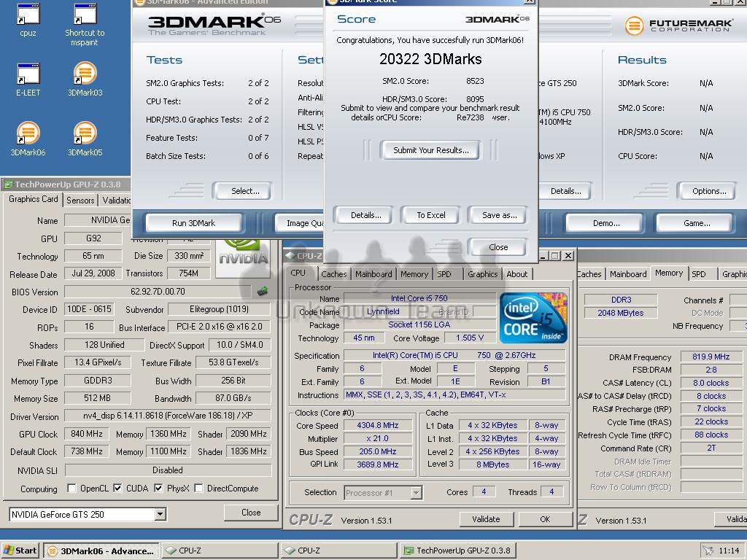Click Save as in the Score dialog
The image size is (747, 560).
point(499,215)
